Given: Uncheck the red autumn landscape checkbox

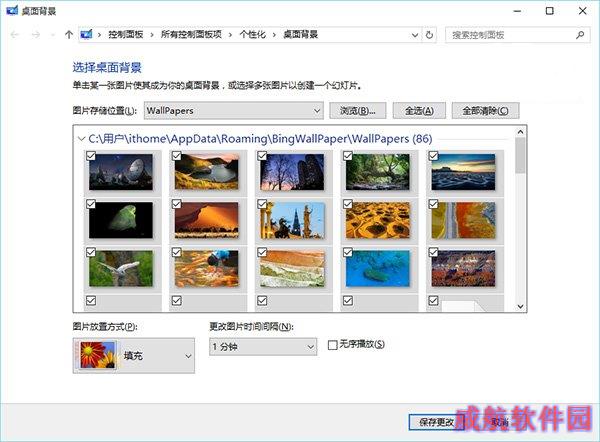Looking at the screenshot, I should point(433,252).
